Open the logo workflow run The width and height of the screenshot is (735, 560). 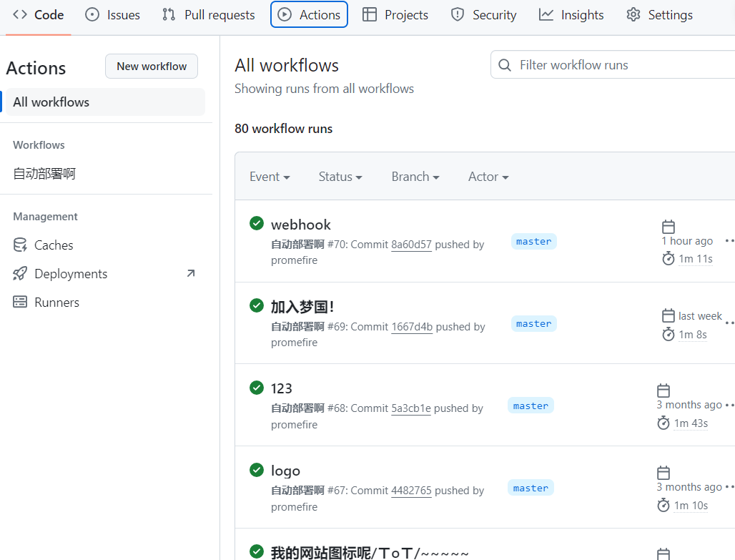285,471
